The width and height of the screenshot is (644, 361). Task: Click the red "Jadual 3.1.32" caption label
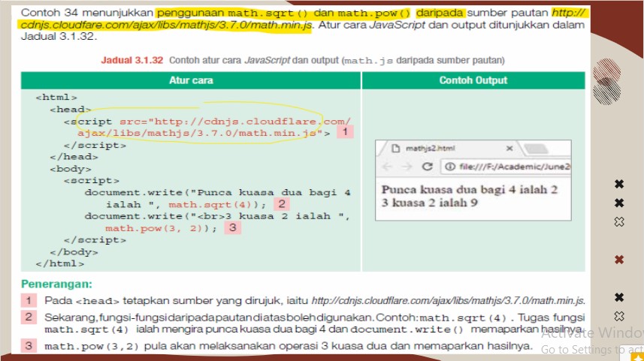pyautogui.click(x=132, y=60)
